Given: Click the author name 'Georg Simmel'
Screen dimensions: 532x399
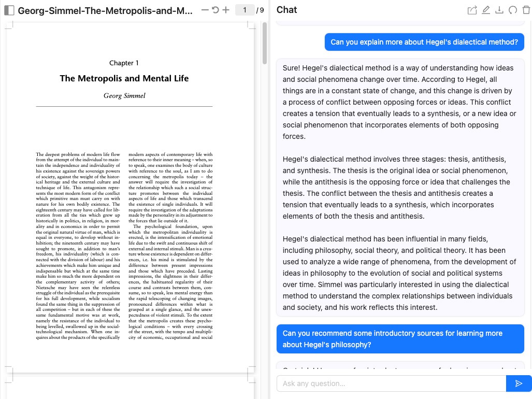Looking at the screenshot, I should click(124, 96).
